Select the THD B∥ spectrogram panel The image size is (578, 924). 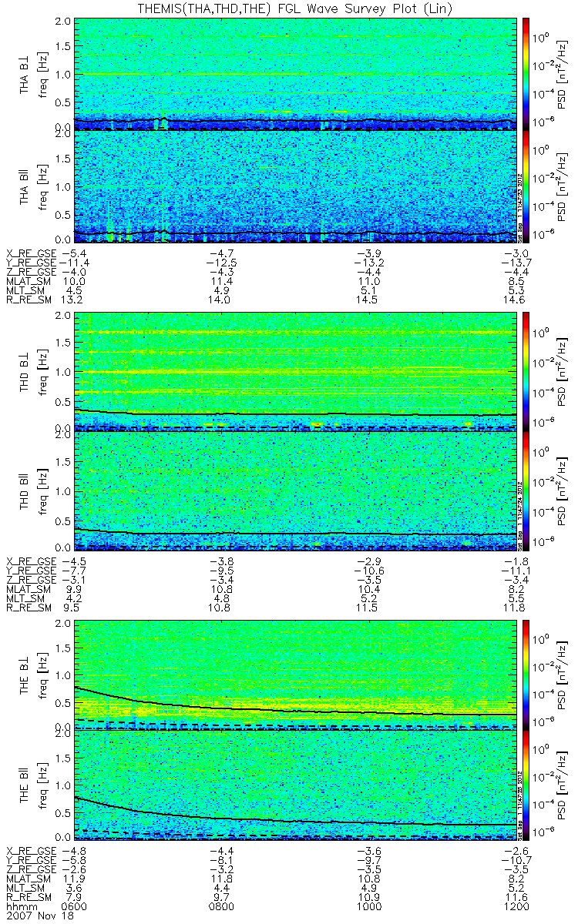pos(296,490)
